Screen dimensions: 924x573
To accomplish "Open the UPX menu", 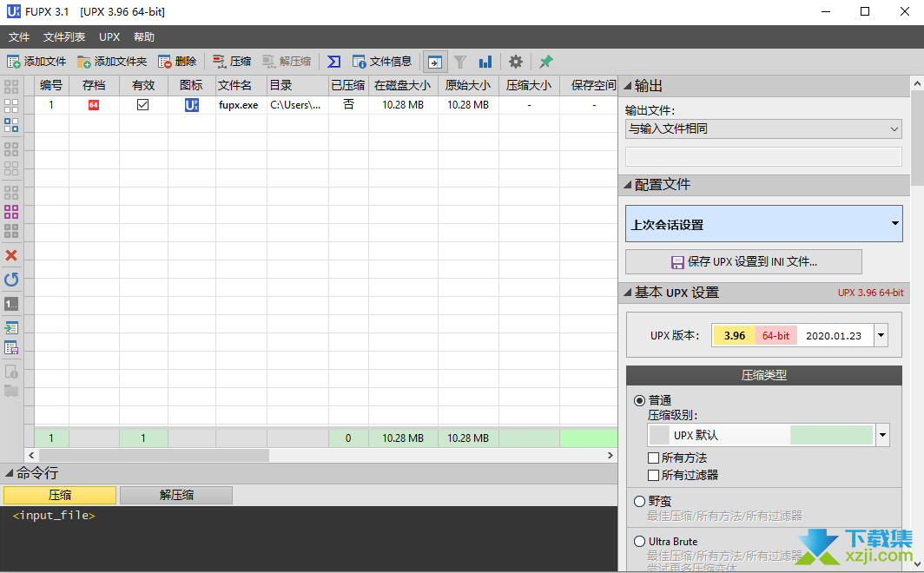I will point(109,37).
